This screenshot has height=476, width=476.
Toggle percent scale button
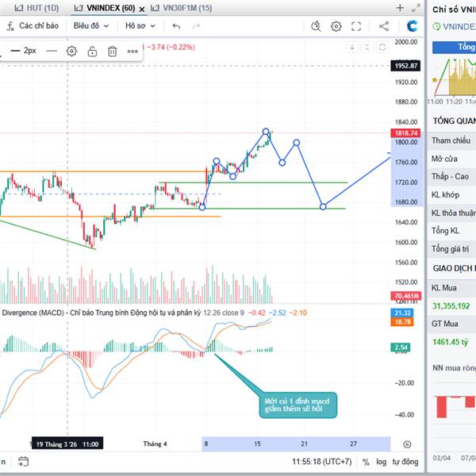point(366,462)
